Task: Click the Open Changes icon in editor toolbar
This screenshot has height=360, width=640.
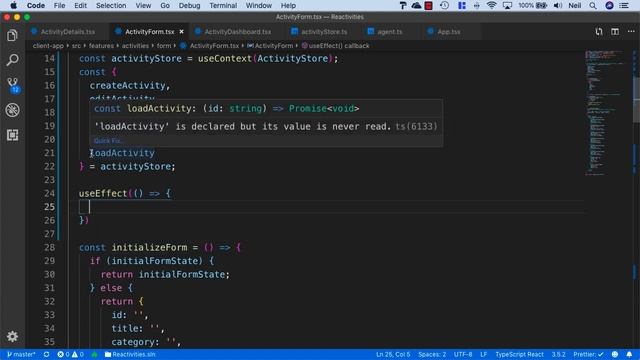Action: pyautogui.click(x=599, y=31)
